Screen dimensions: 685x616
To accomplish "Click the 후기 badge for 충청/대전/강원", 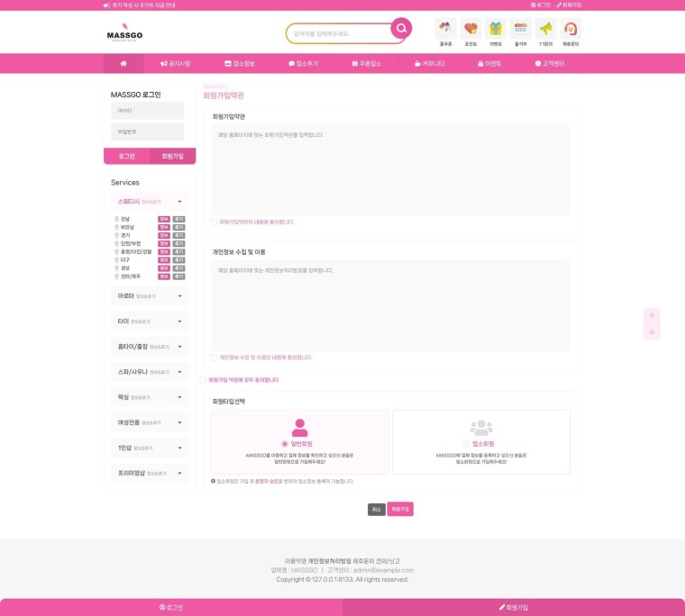I will [x=178, y=252].
